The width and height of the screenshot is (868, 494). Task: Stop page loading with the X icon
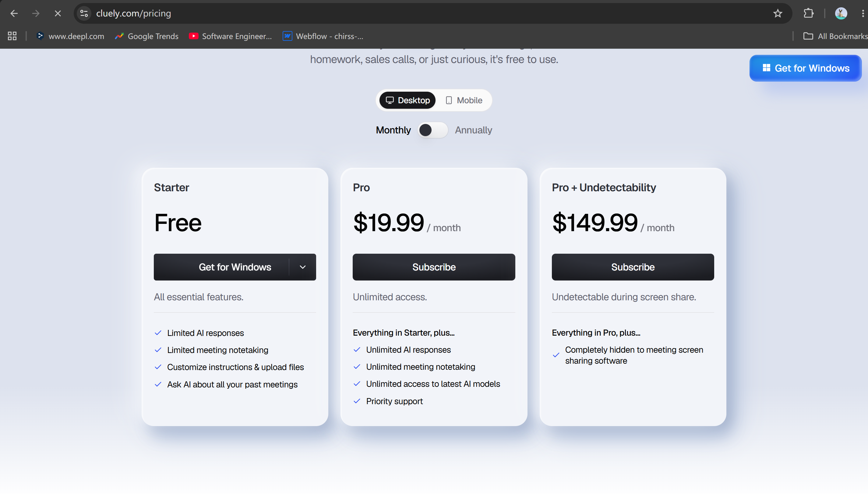58,14
